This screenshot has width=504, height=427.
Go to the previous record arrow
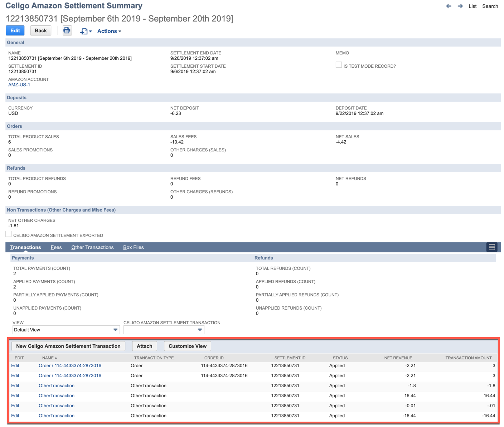[x=449, y=6]
